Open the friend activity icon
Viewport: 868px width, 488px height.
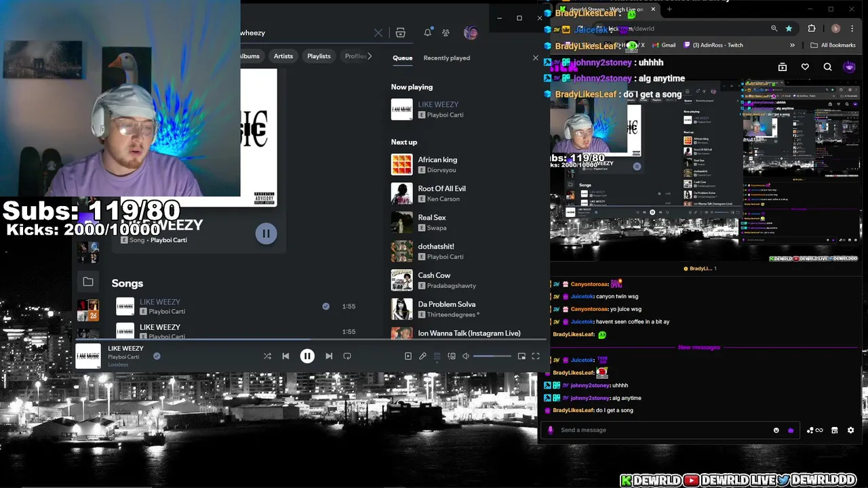click(446, 33)
